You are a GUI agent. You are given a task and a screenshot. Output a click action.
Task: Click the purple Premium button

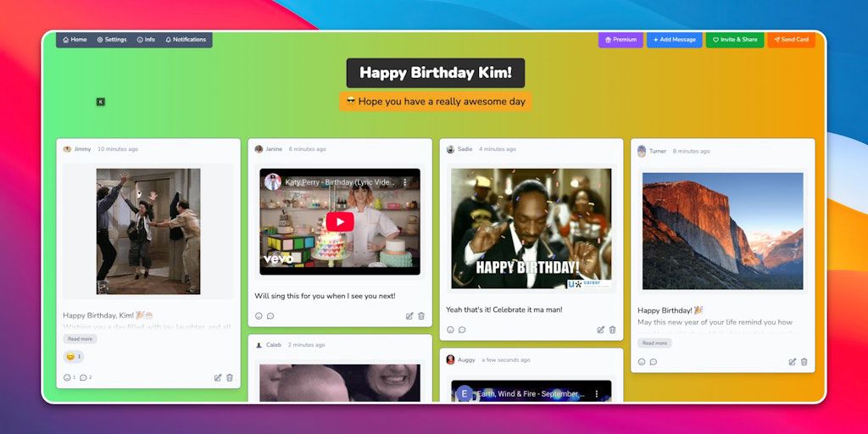[620, 40]
